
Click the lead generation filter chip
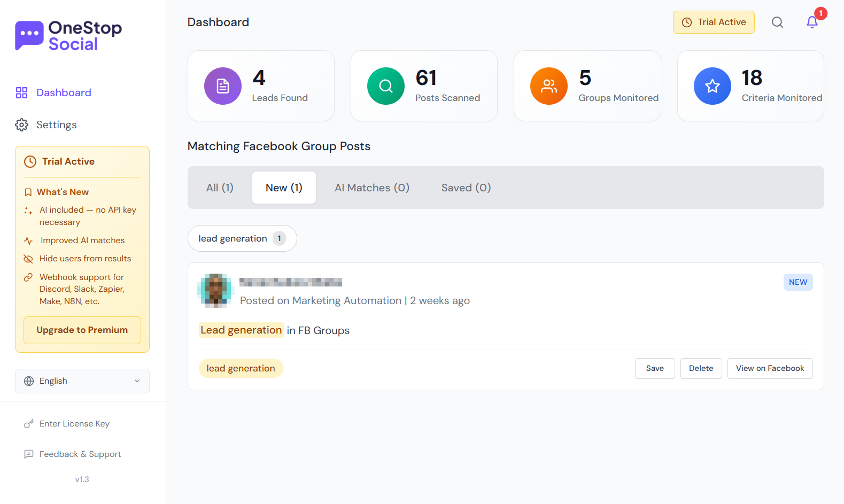click(x=242, y=238)
